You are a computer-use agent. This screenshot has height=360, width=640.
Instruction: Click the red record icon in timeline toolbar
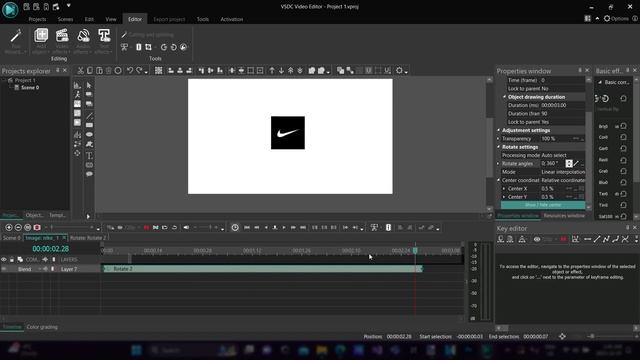tap(146, 227)
